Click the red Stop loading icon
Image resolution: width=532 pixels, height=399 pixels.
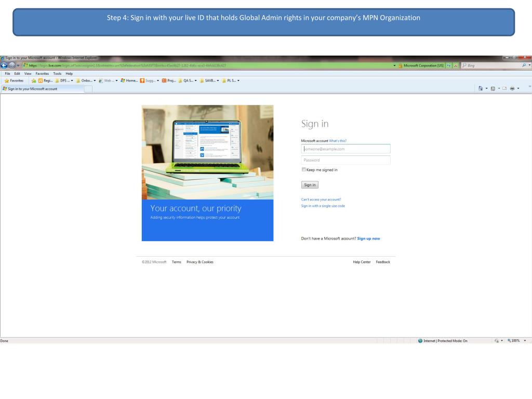tap(456, 65)
